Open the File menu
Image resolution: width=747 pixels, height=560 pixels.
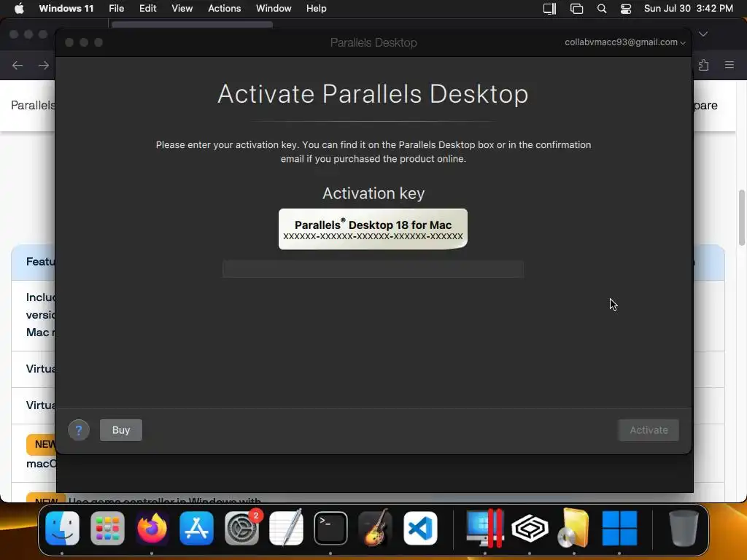click(x=116, y=8)
